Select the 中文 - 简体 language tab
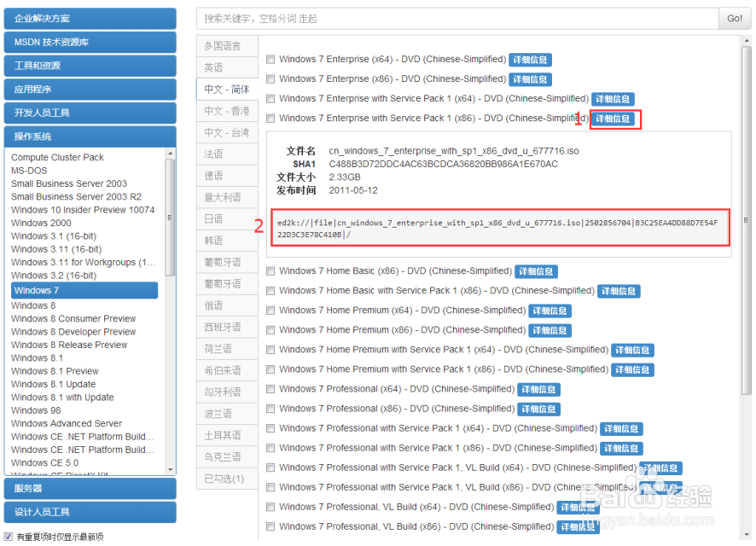The image size is (756, 546). (x=227, y=90)
